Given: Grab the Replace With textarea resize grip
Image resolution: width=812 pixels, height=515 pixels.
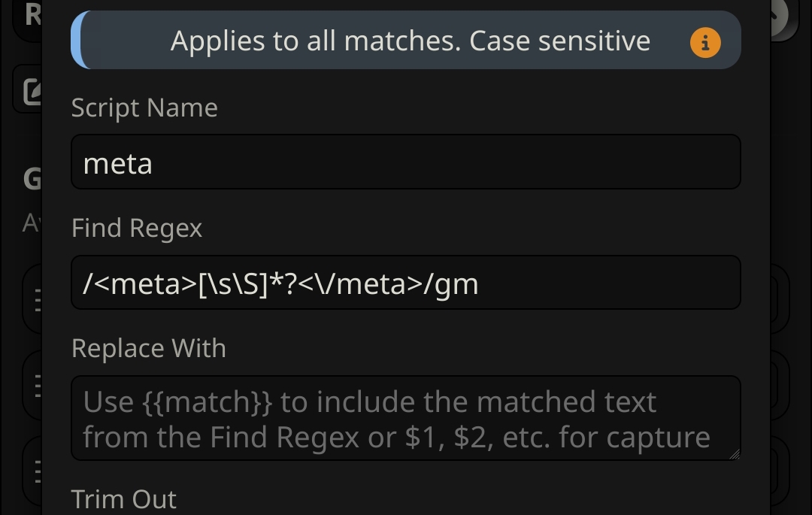Looking at the screenshot, I should pyautogui.click(x=735, y=454).
